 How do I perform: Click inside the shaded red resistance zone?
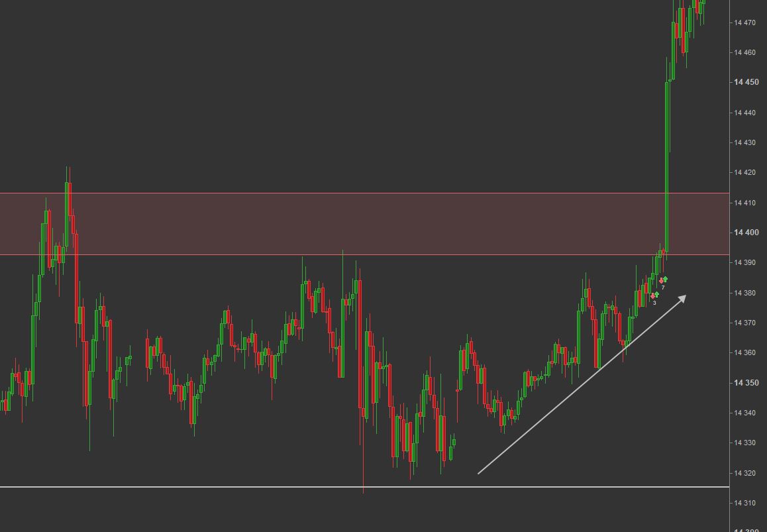click(364, 224)
